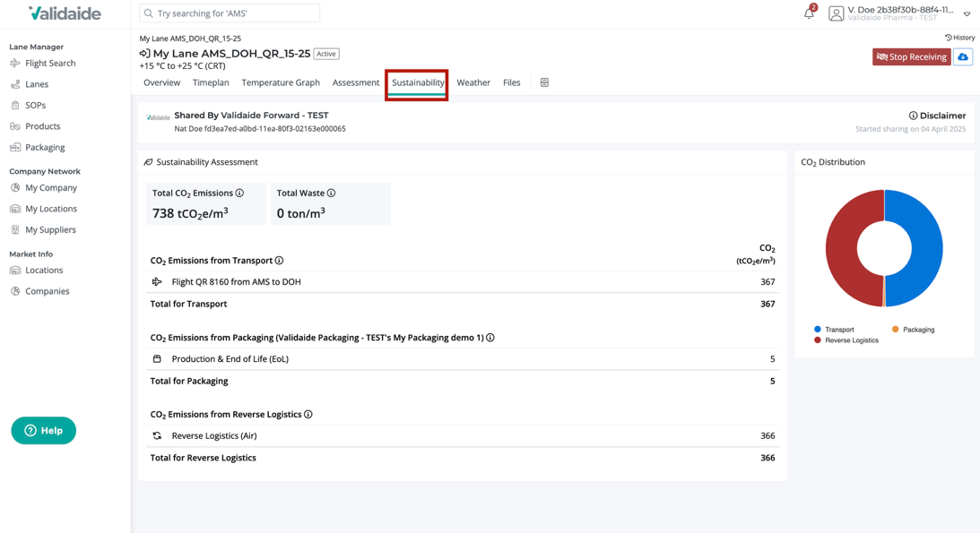Click the My Company icon
Viewport: 980px width, 533px height.
(15, 187)
